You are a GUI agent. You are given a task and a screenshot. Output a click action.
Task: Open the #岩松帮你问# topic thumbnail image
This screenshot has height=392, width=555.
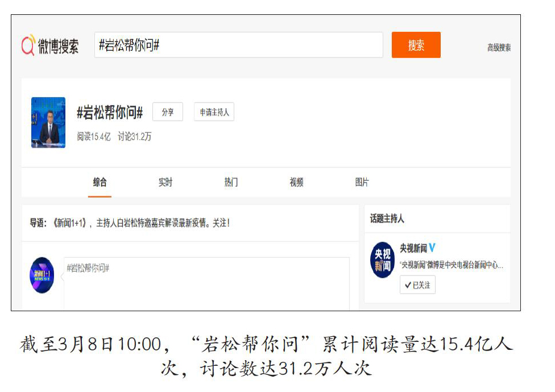click(x=48, y=122)
